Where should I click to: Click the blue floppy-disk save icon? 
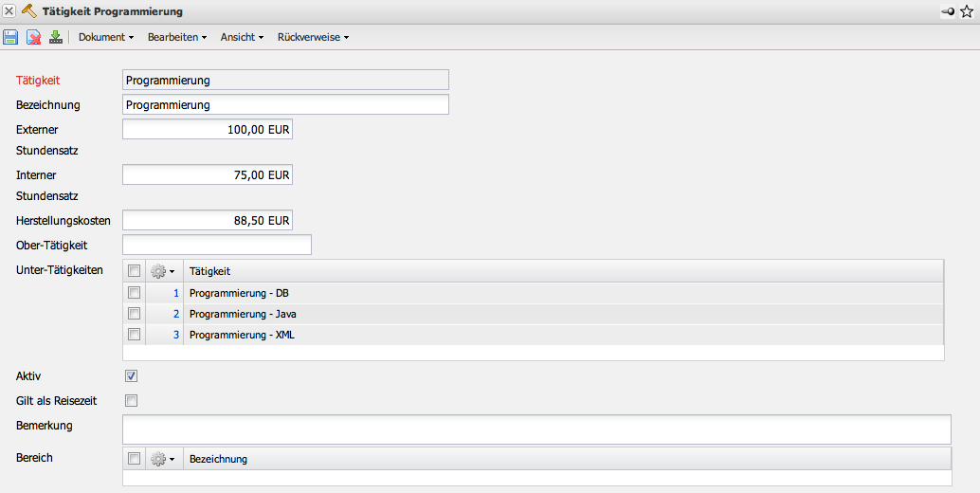10,37
